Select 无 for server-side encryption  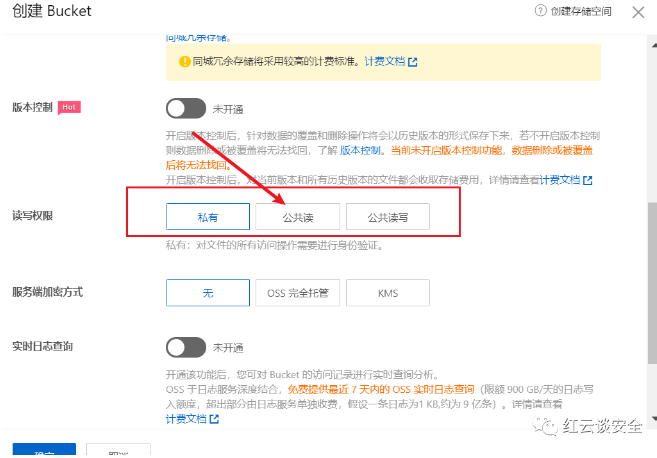[208, 293]
